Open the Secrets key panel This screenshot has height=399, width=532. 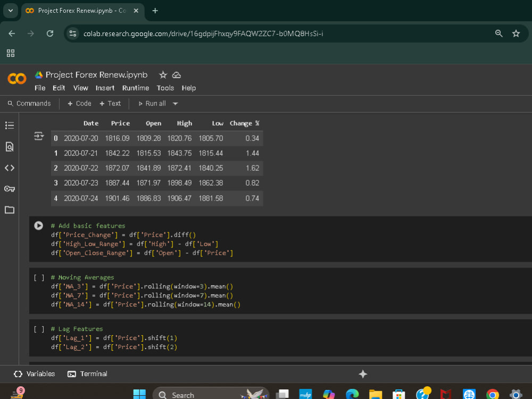point(10,189)
